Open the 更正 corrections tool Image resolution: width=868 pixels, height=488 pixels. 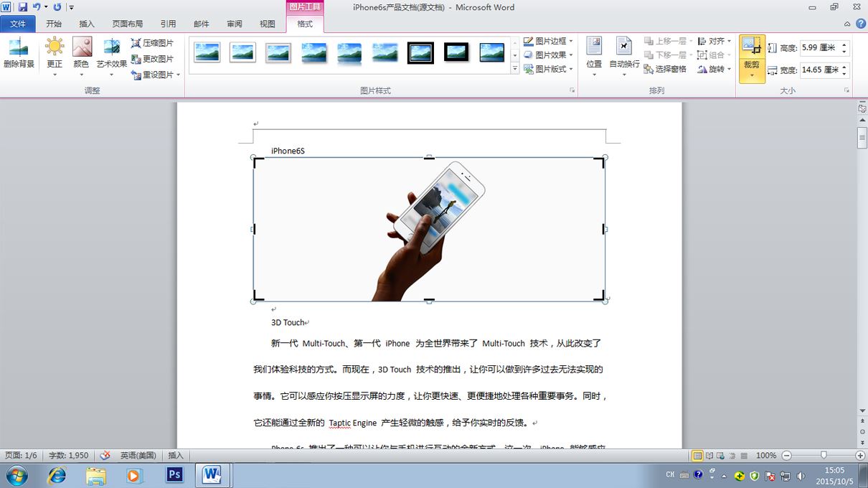click(x=55, y=57)
